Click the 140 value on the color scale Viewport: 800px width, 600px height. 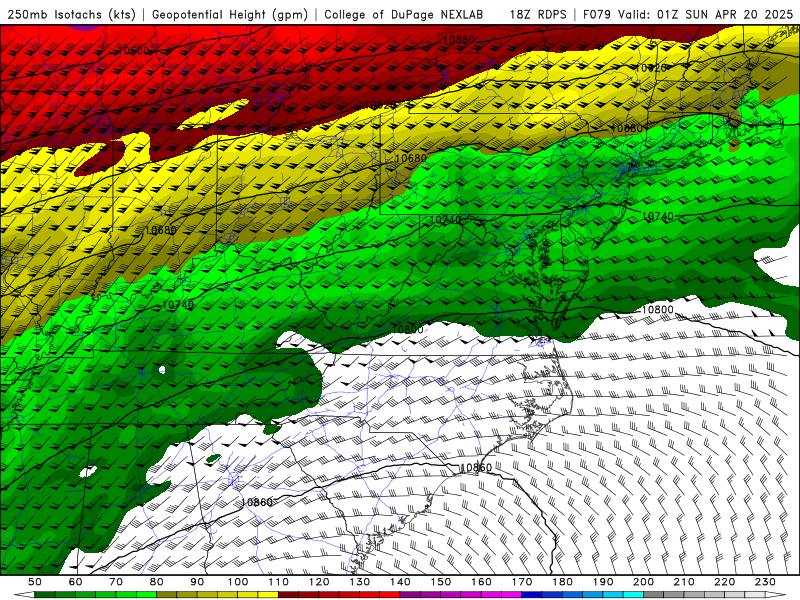point(400,582)
